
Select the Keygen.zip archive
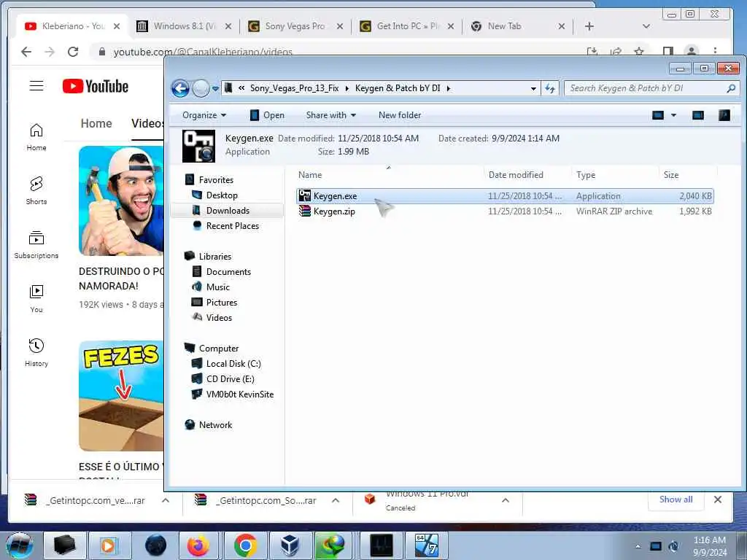point(505,211)
